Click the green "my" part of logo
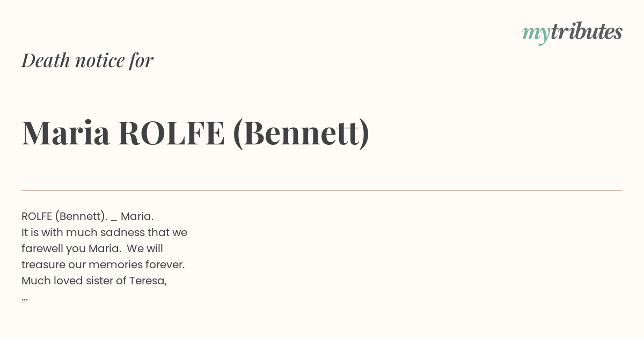 tap(536, 35)
